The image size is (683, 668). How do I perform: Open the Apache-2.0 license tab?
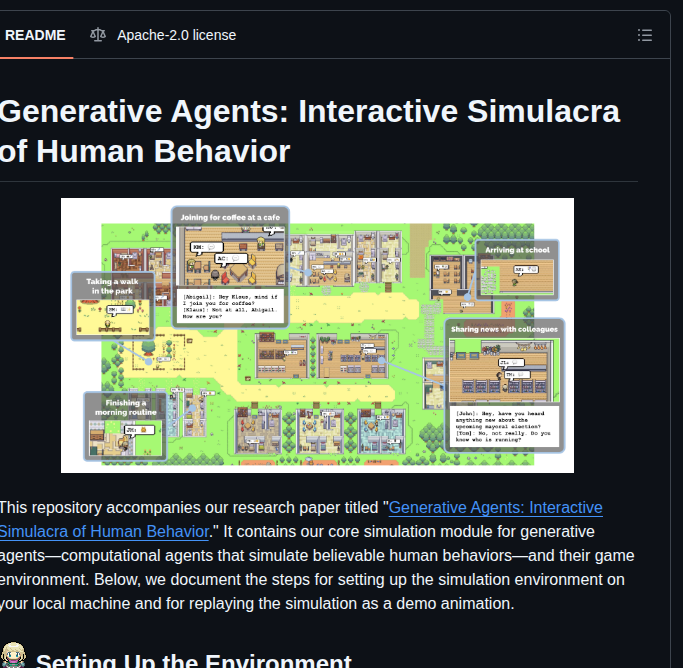click(x=163, y=35)
